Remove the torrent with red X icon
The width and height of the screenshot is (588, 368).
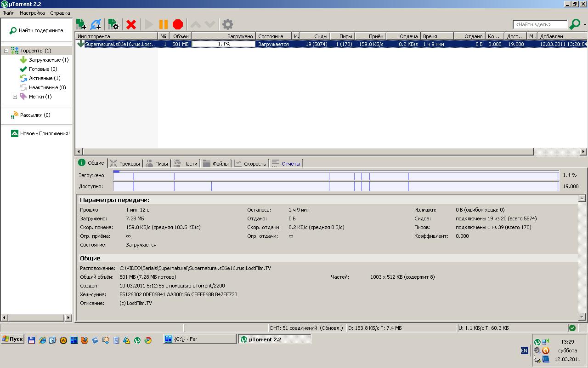pos(131,24)
